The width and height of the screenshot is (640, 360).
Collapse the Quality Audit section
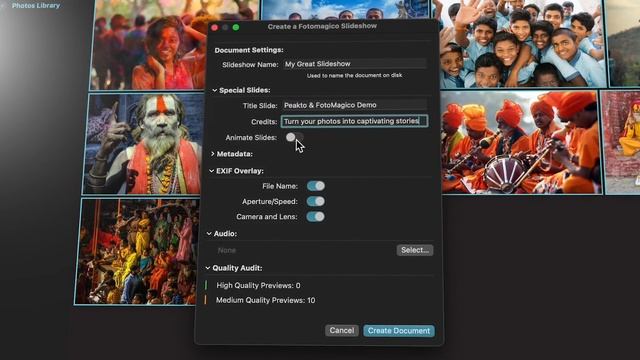(x=208, y=268)
